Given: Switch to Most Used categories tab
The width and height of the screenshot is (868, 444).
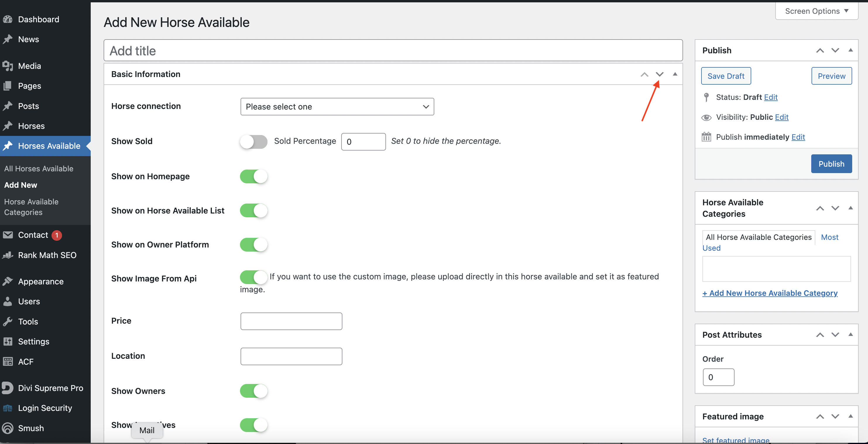Looking at the screenshot, I should point(829,237).
